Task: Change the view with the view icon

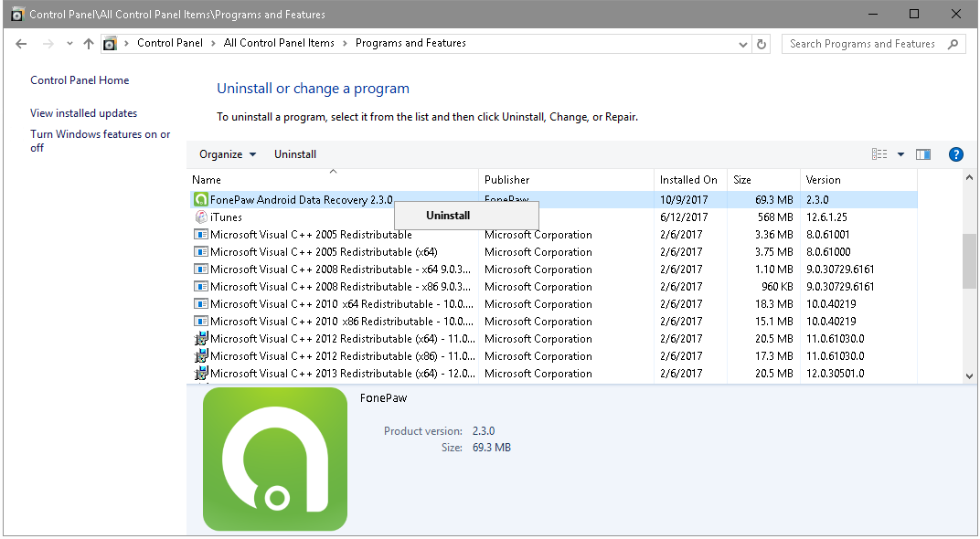Action: point(879,154)
